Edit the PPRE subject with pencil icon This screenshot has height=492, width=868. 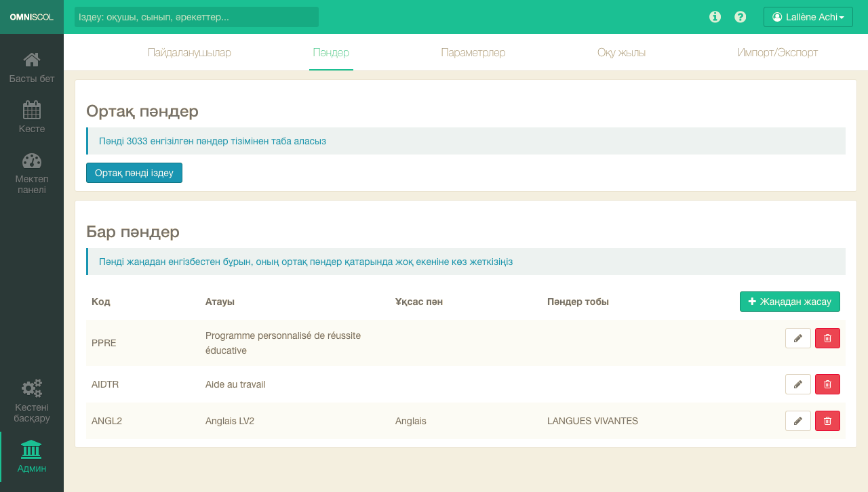pos(797,338)
